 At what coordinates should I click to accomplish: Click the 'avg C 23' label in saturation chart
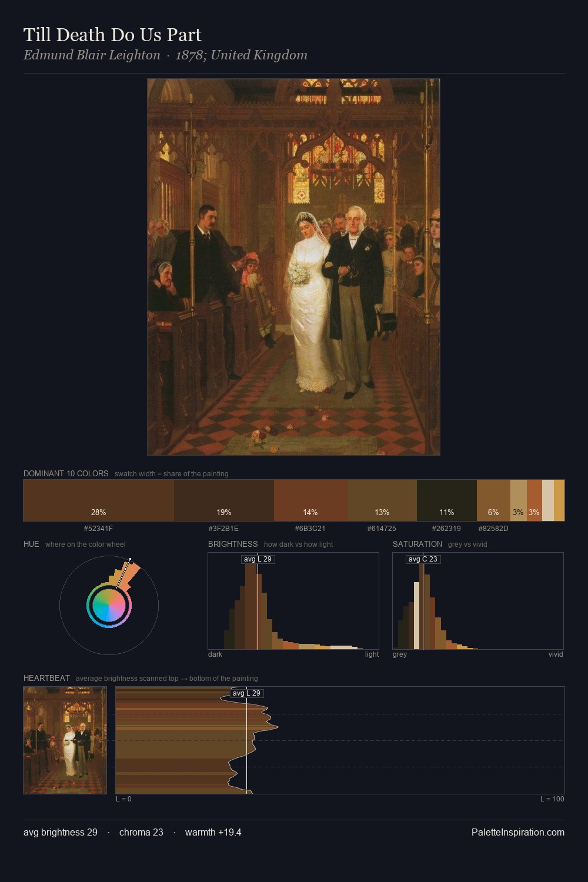[x=423, y=559]
